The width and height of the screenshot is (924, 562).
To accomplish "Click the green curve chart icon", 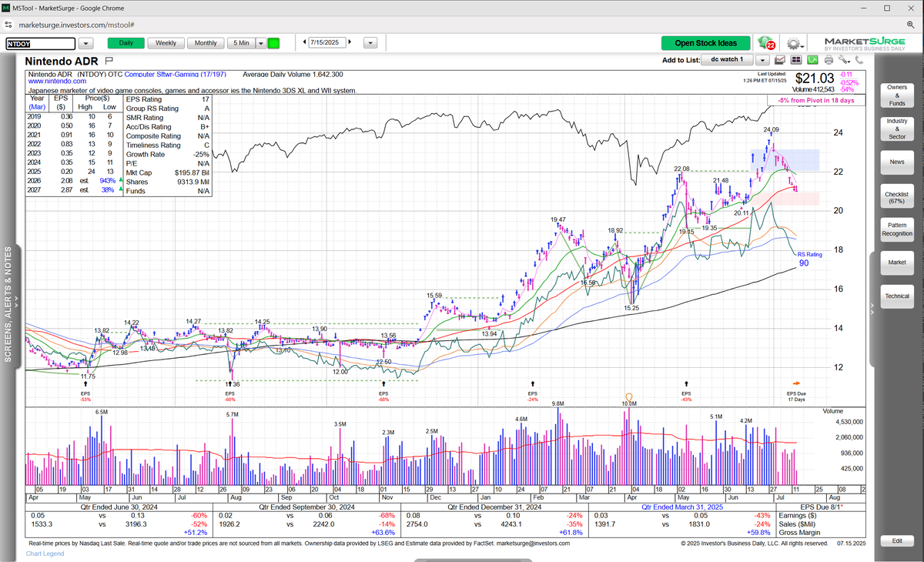I will (812, 59).
